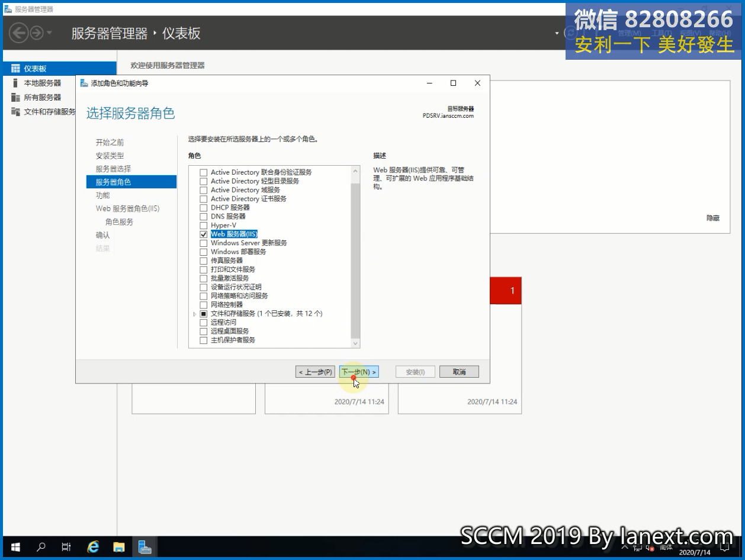The image size is (745, 560).
Task: Open File Explorer from the taskbar
Action: pos(118,547)
